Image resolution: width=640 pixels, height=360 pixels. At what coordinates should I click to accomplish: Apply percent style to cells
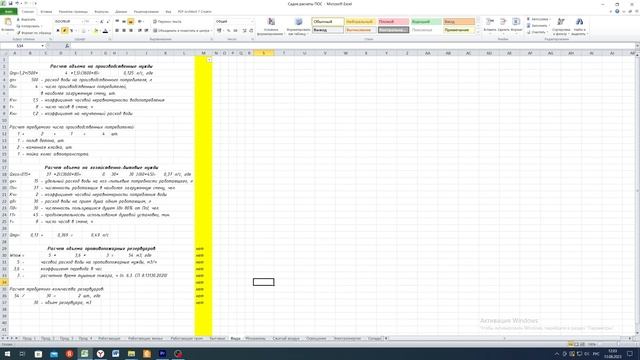(229, 31)
